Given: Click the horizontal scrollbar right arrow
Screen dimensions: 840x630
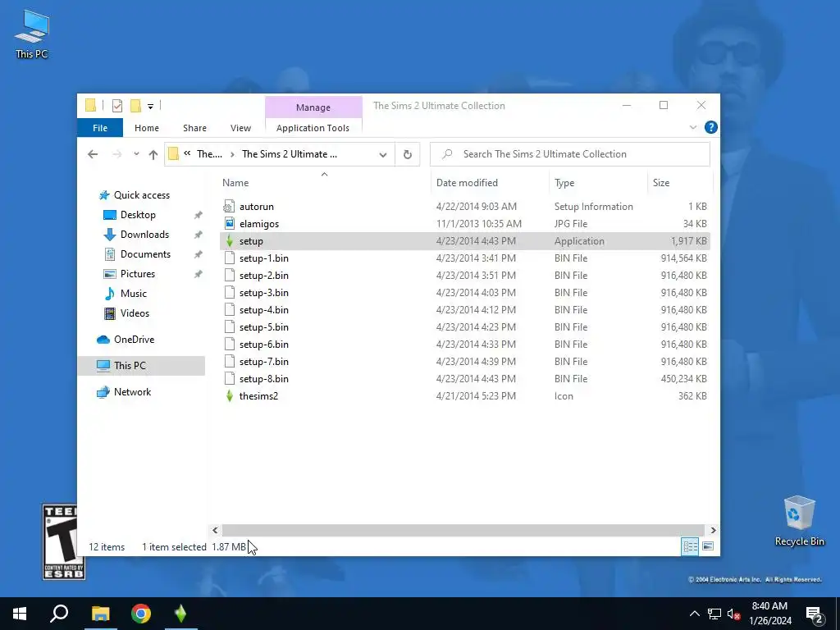Looking at the screenshot, I should click(713, 530).
